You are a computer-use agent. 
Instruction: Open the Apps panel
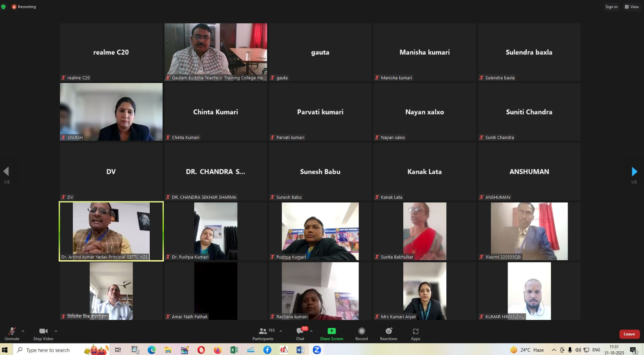click(x=415, y=331)
